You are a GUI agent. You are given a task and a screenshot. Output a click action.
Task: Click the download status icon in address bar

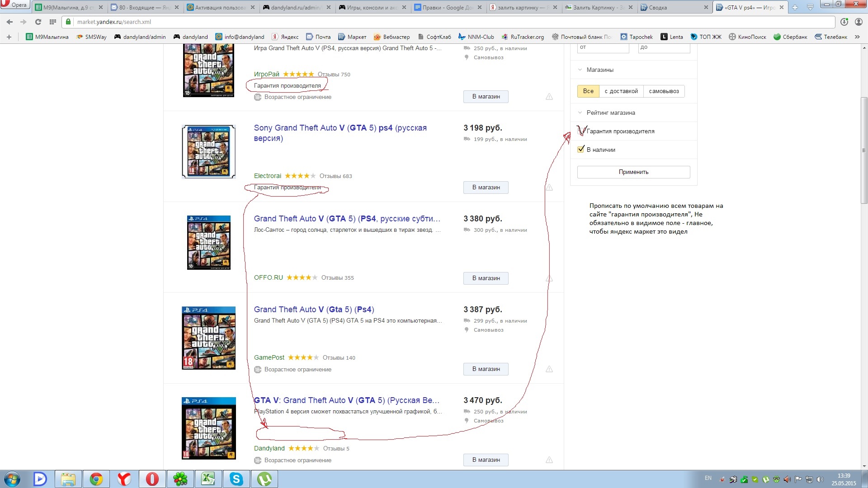844,22
